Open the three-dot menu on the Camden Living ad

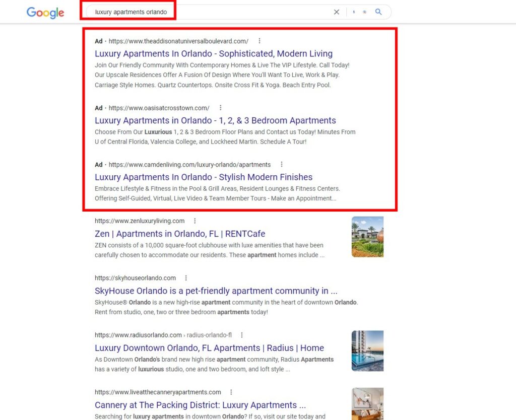[x=282, y=164]
